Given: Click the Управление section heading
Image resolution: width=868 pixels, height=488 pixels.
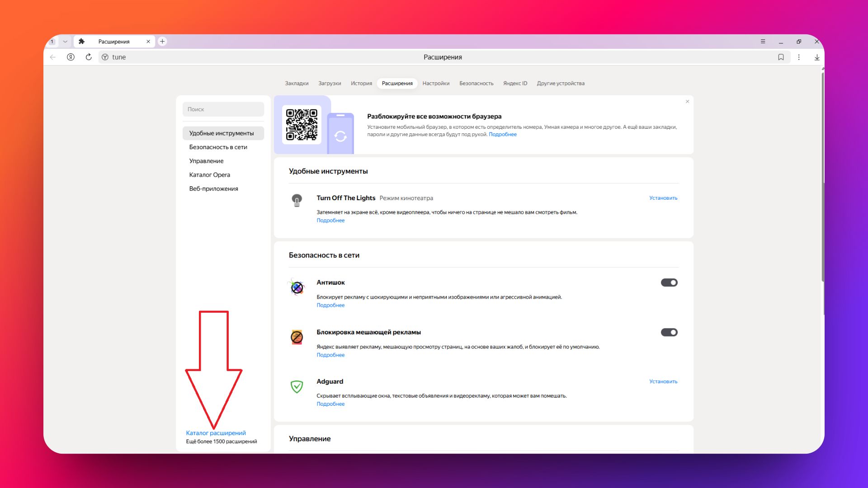Looking at the screenshot, I should pos(310,439).
